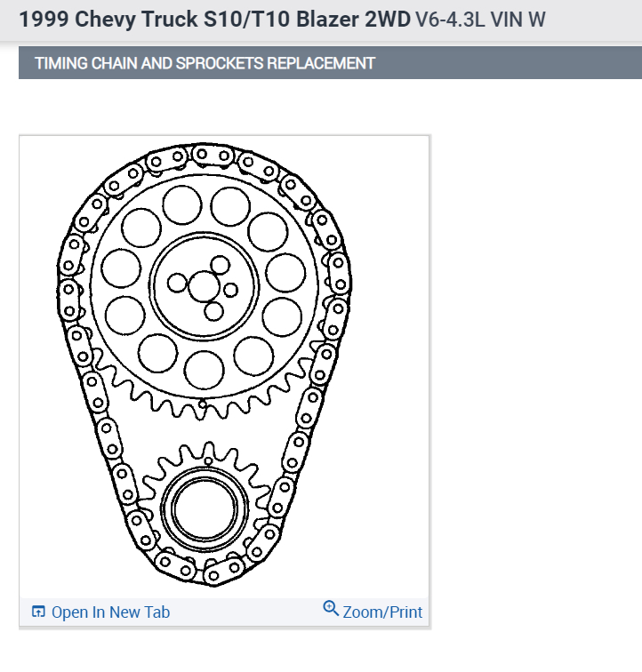Screen dimensions: 642x672
Task: Click the large camshaft sprocket in the diagram
Action: click(205, 286)
